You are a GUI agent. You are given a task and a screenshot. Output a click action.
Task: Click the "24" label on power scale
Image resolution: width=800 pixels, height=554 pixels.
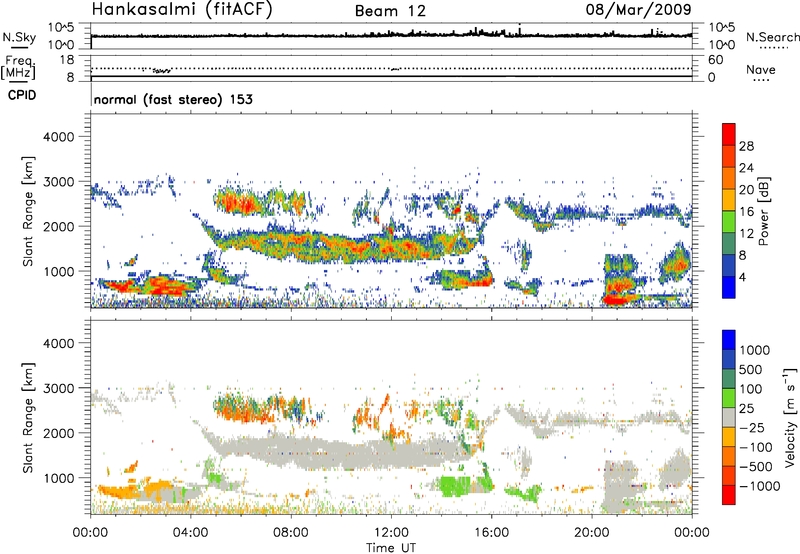pyautogui.click(x=746, y=168)
